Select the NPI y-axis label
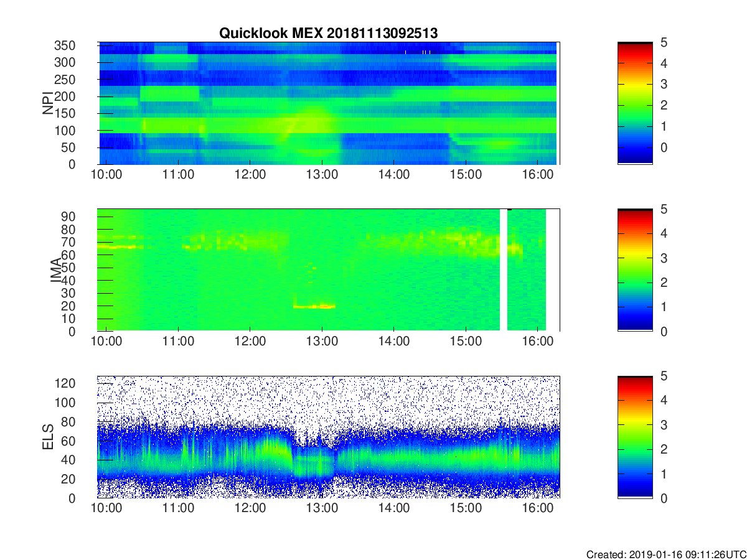This screenshot has width=747, height=560. 47,103
